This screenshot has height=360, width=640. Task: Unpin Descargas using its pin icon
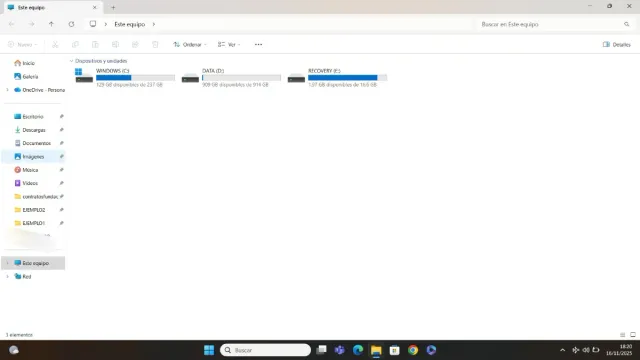click(x=62, y=130)
